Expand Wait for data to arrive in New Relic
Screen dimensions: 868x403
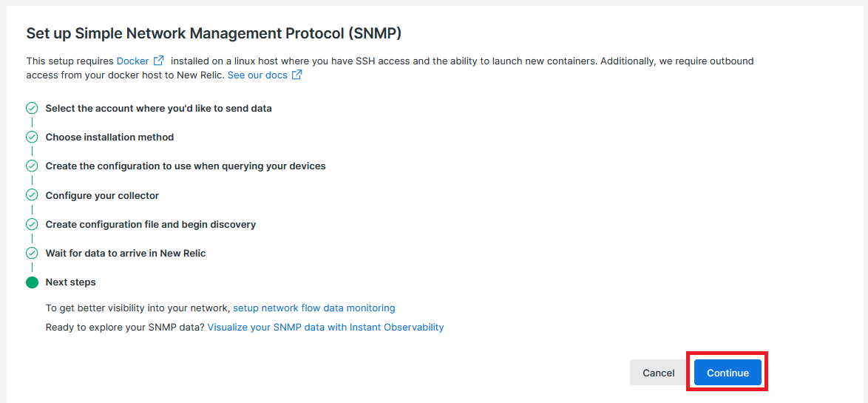coord(126,253)
